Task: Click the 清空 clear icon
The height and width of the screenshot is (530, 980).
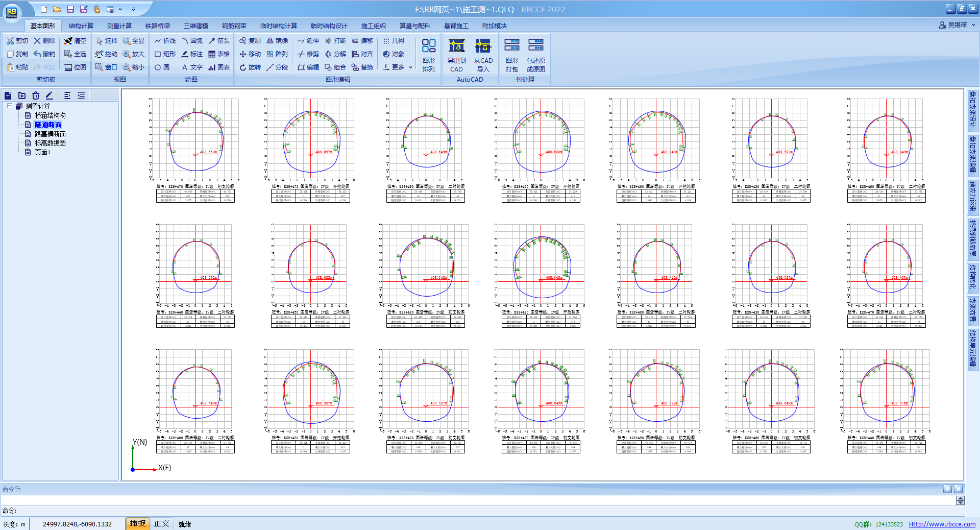Action: click(75, 41)
